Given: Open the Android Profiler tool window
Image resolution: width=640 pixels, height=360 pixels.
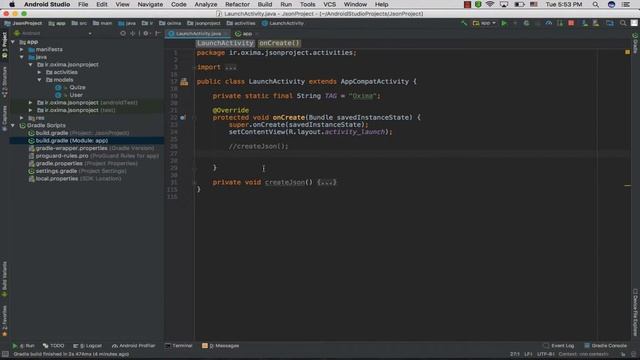Looking at the screenshot, I should click(x=133, y=346).
